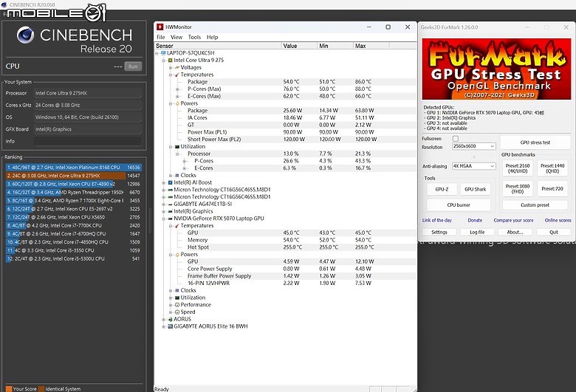Screen dimensions: 576x392
Task: Click Cinebench CPU Run button
Action: click(x=133, y=66)
